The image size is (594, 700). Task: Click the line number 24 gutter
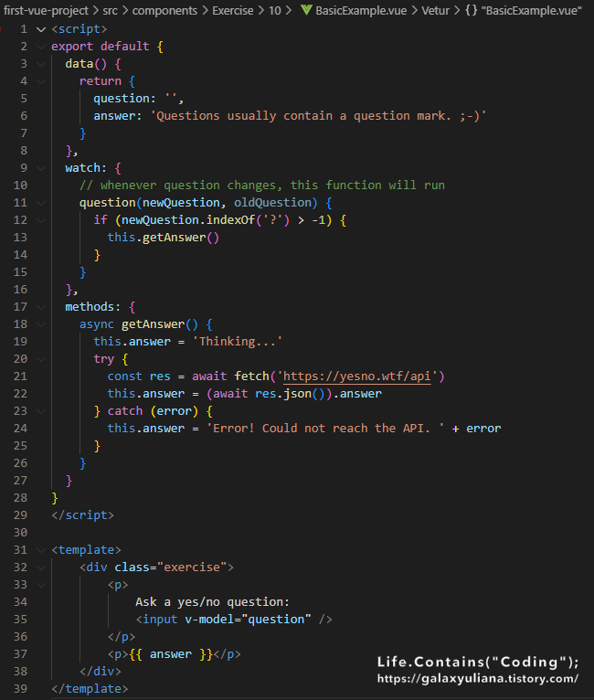click(20, 429)
